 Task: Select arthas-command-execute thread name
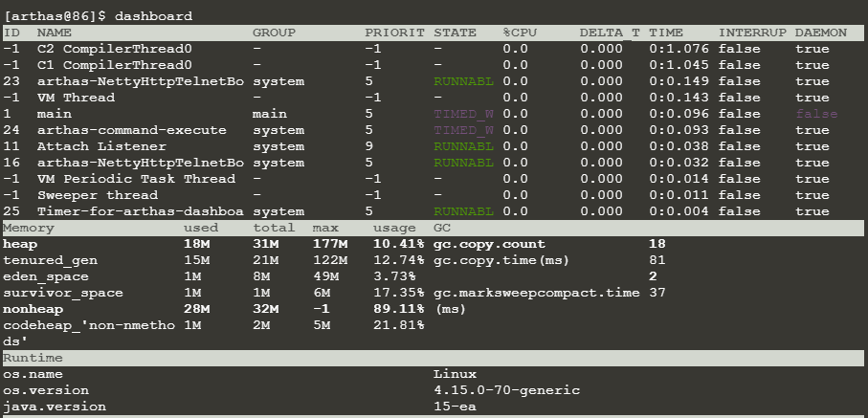coord(132,130)
